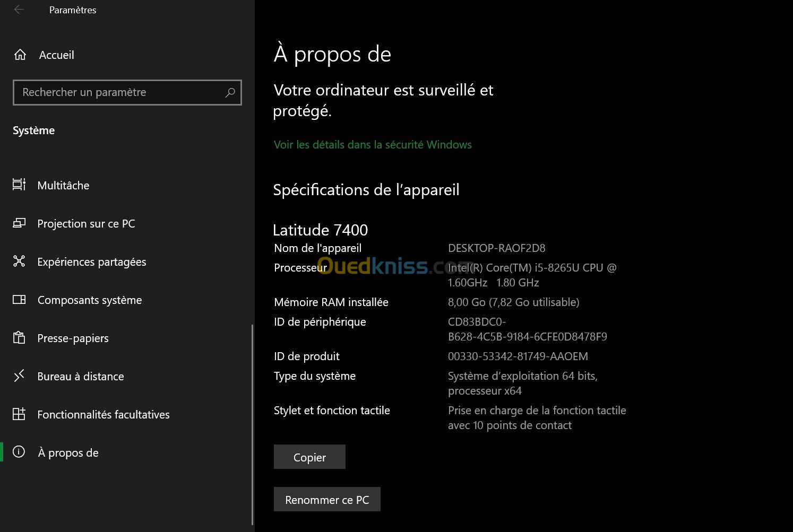Open Voir les détails dans la sécurité Windows
793x532 pixels.
(x=373, y=145)
